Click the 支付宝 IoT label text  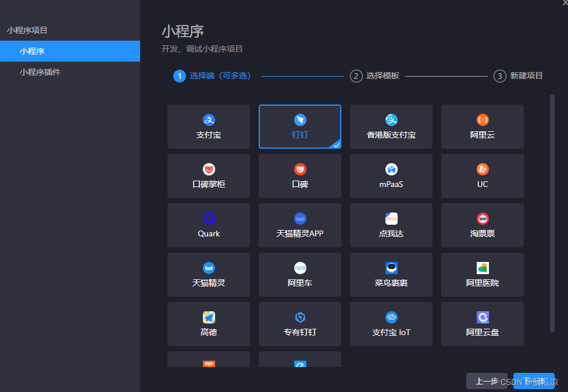[391, 332]
